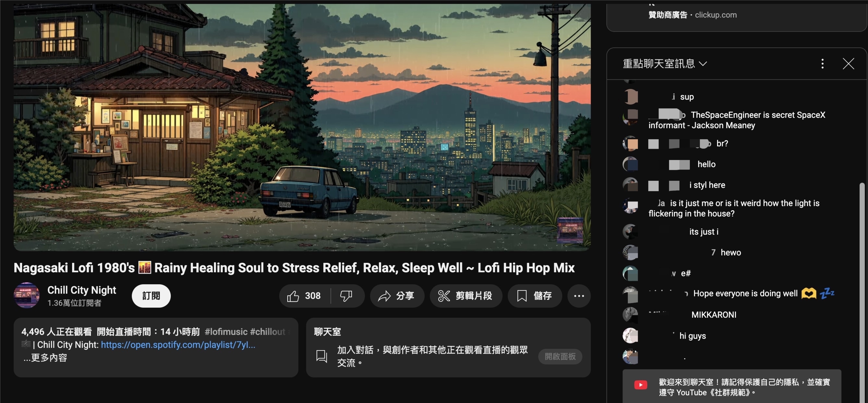This screenshot has height=403, width=868.
Task: Open avatar beside 'hewo' message
Action: pyautogui.click(x=630, y=252)
